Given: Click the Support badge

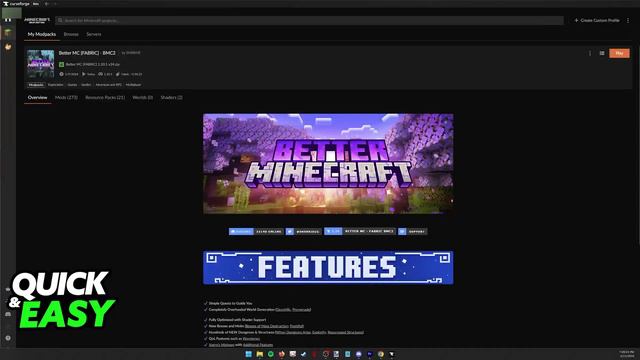Looking at the screenshot, I should 413,231.
